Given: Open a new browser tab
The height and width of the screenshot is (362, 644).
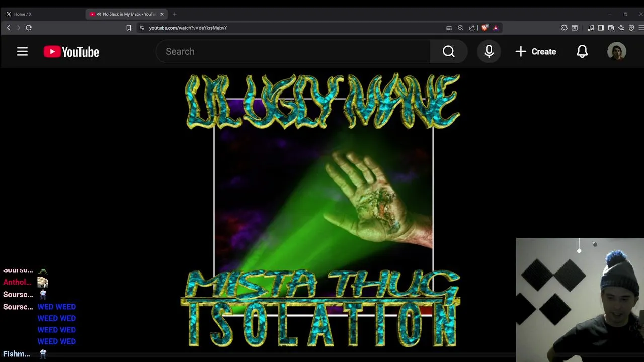Looking at the screenshot, I should (175, 14).
